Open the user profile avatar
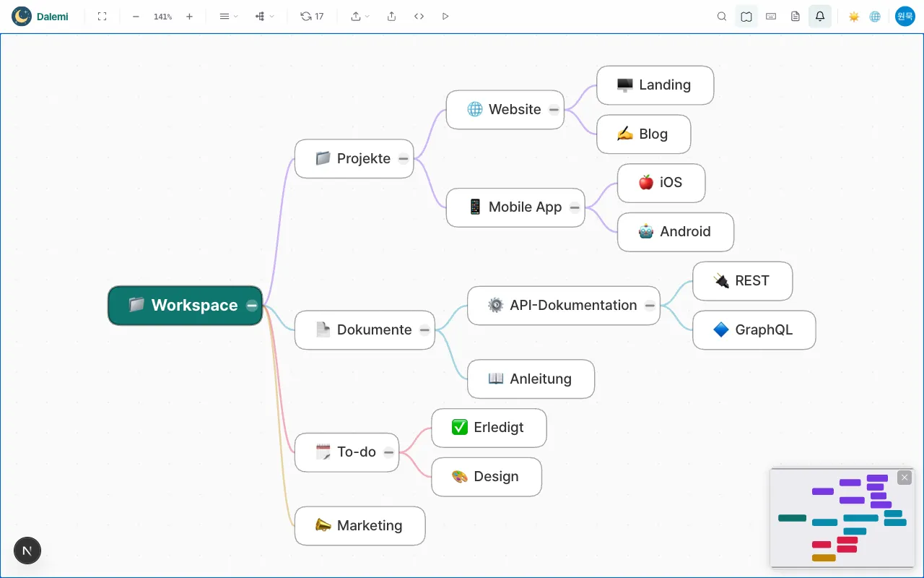The image size is (924, 578). tap(905, 16)
